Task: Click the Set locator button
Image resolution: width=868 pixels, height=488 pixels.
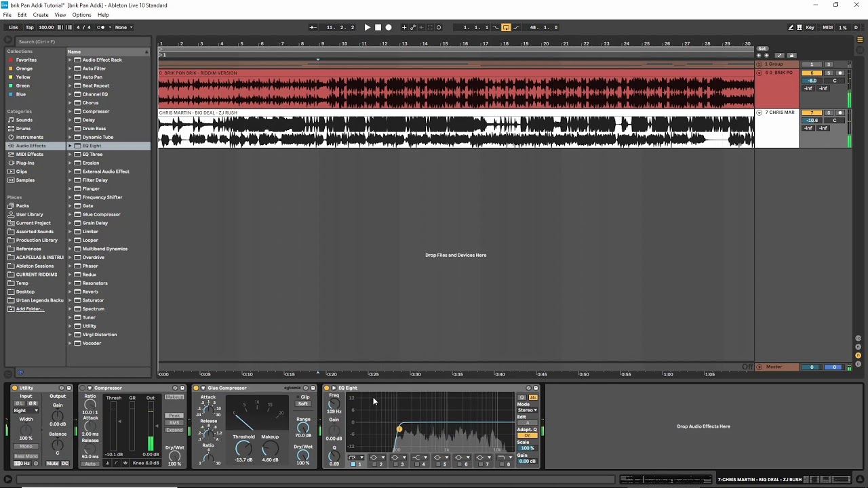Action: tap(762, 49)
